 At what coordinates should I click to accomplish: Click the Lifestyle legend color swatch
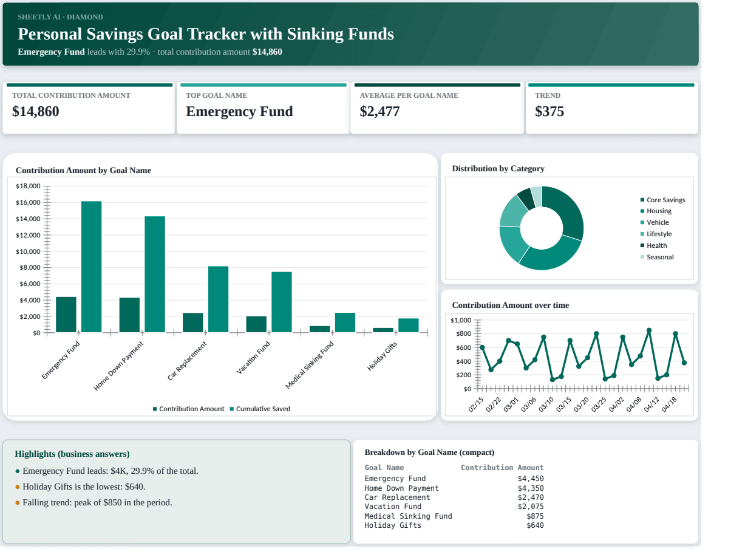642,234
